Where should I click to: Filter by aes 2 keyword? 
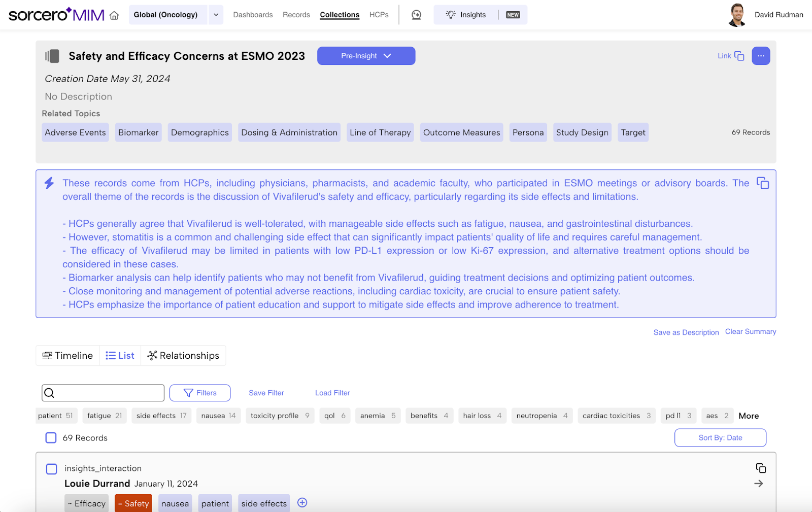pos(717,416)
